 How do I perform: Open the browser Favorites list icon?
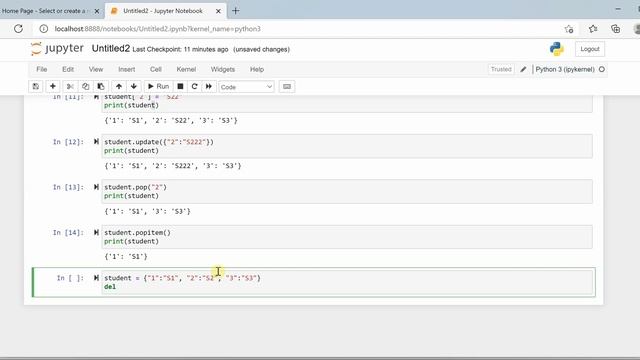[593, 29]
